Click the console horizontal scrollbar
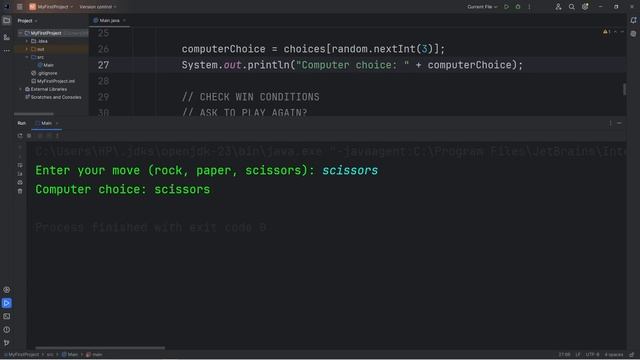The image size is (640, 360). [100, 348]
